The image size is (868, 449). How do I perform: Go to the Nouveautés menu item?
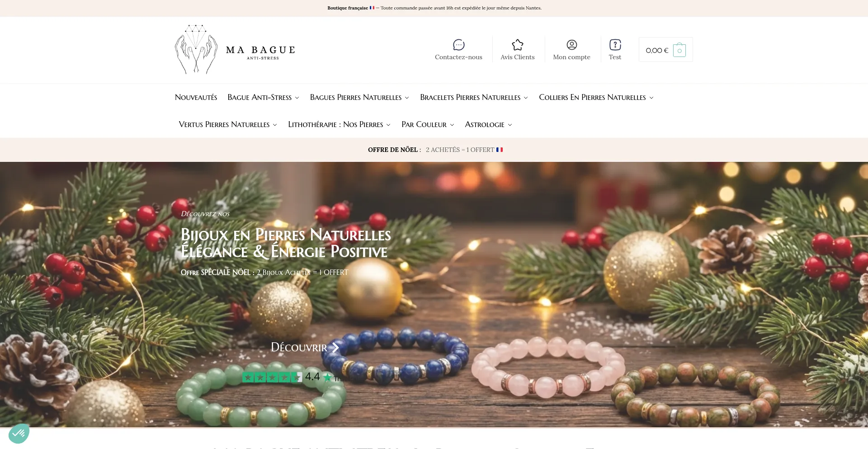coord(196,97)
